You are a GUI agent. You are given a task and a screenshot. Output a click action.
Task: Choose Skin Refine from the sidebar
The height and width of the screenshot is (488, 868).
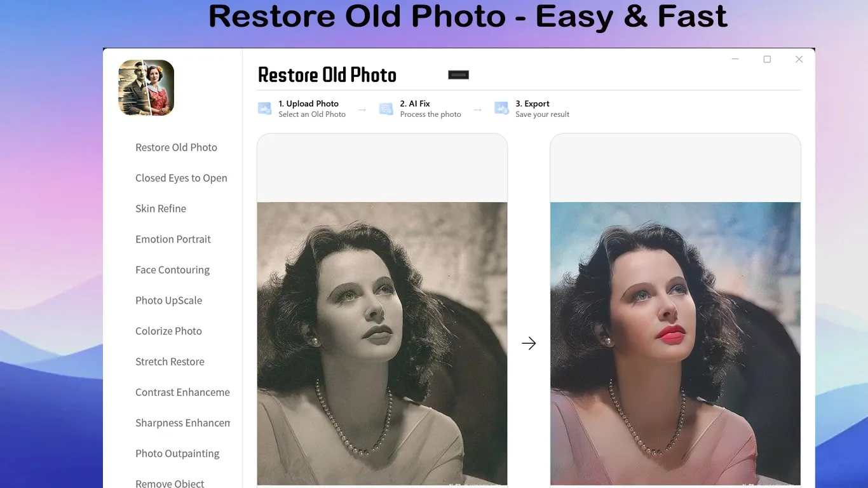pyautogui.click(x=161, y=208)
